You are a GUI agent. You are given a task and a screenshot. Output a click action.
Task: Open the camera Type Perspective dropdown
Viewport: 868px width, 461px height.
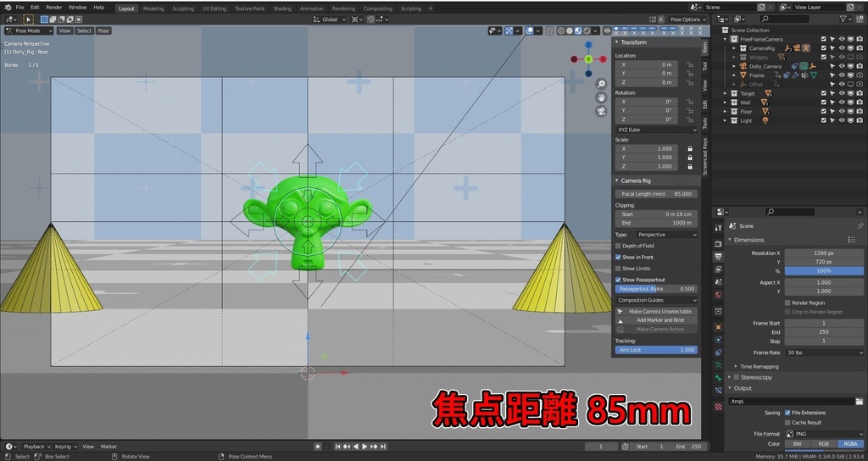click(x=666, y=235)
